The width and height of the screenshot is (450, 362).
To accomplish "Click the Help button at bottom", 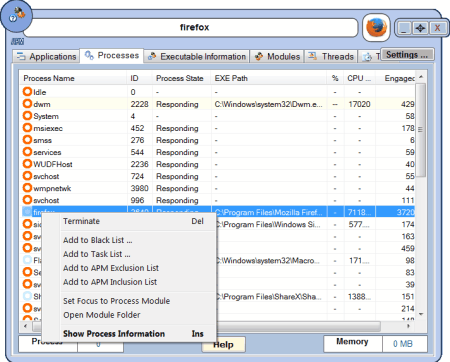I will click(223, 344).
